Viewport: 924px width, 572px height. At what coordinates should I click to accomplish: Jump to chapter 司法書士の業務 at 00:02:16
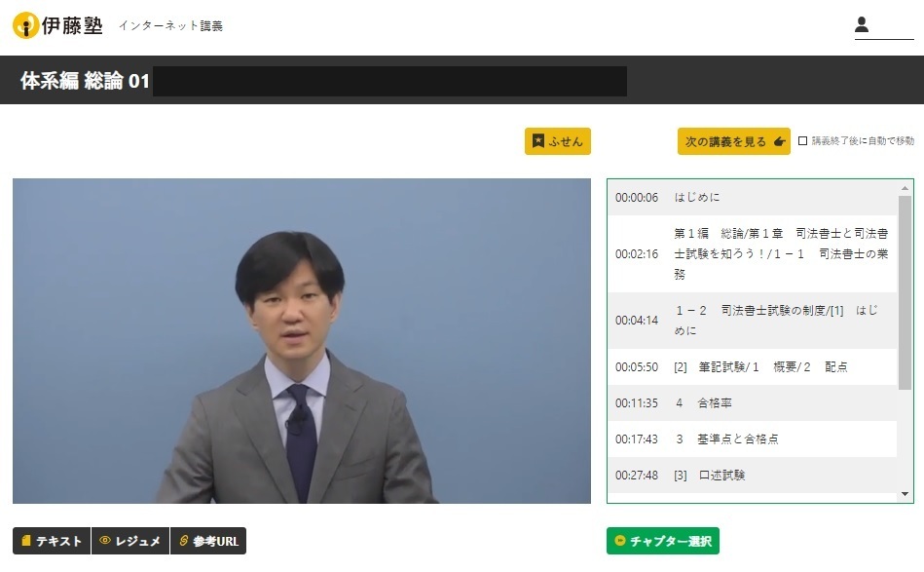point(752,254)
